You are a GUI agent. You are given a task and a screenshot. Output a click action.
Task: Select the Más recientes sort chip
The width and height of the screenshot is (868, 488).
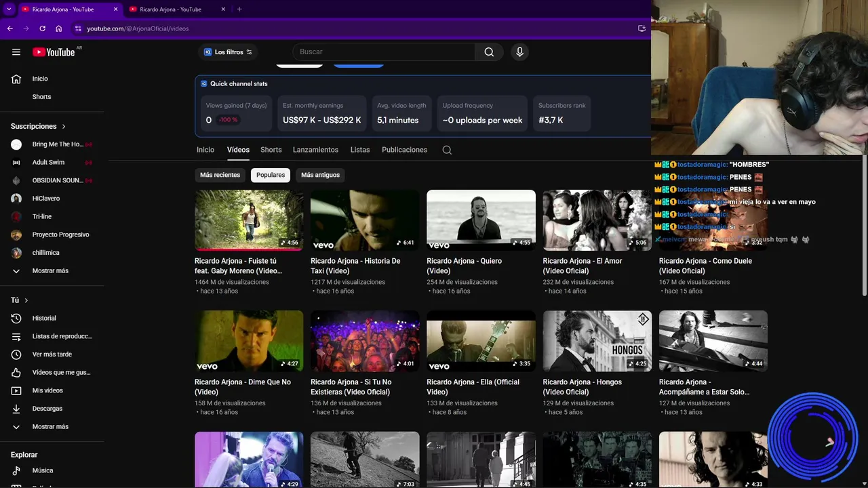tap(220, 175)
